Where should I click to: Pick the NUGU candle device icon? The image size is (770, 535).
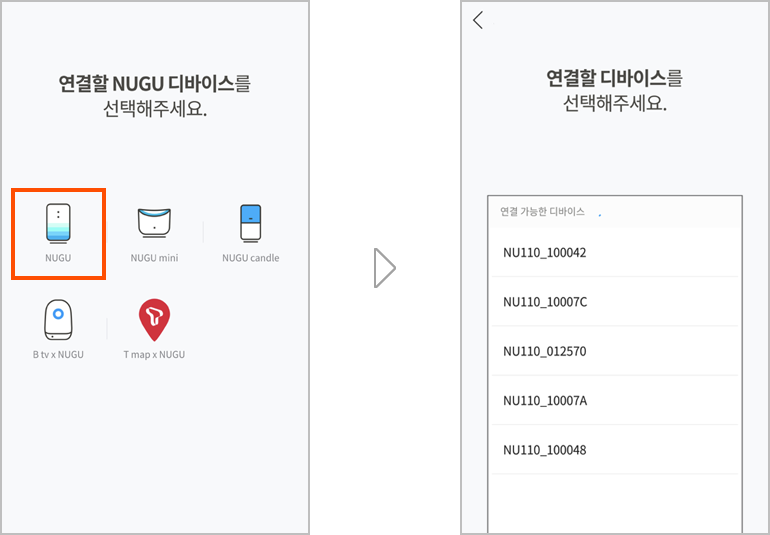point(250,224)
